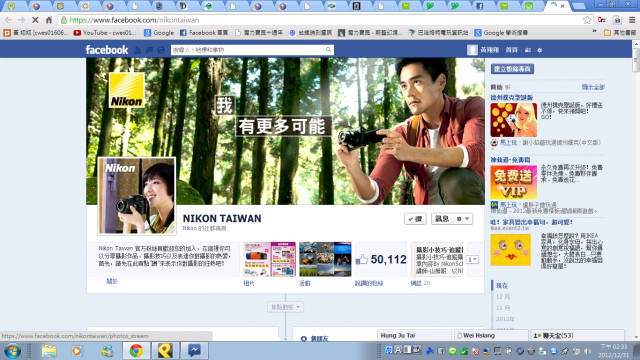640x360 pixels.
Task: Open the Windows Start button
Action: pos(12,351)
